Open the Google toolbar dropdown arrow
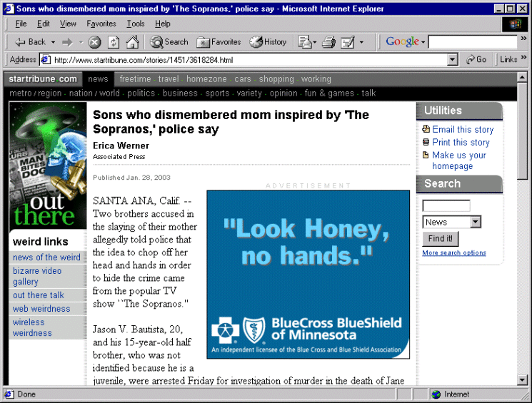This screenshot has height=403, width=532. (423, 42)
